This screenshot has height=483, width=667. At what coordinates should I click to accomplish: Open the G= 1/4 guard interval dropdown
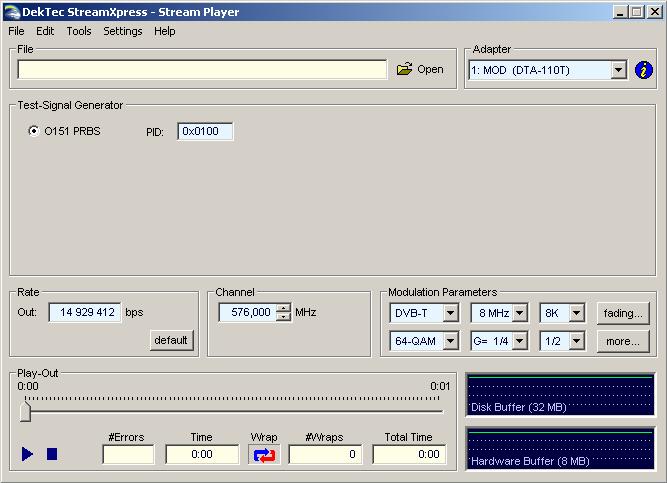pyautogui.click(x=519, y=341)
